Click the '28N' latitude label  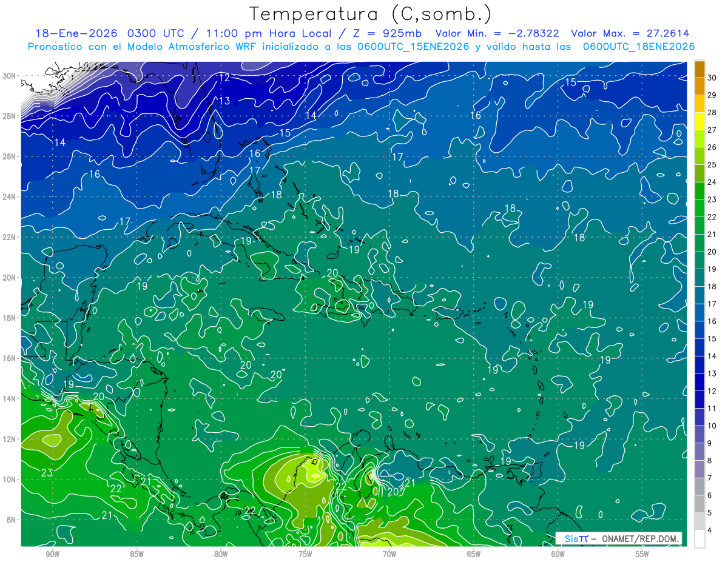(x=10, y=116)
